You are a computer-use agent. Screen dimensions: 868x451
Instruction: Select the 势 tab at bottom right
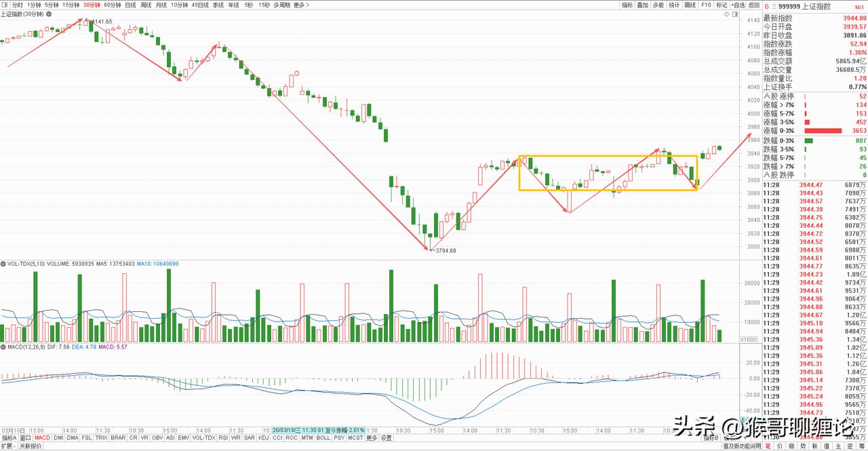(803, 446)
